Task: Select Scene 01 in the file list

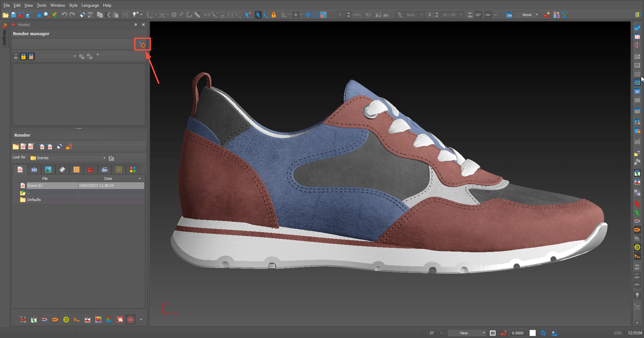Action: pos(35,186)
